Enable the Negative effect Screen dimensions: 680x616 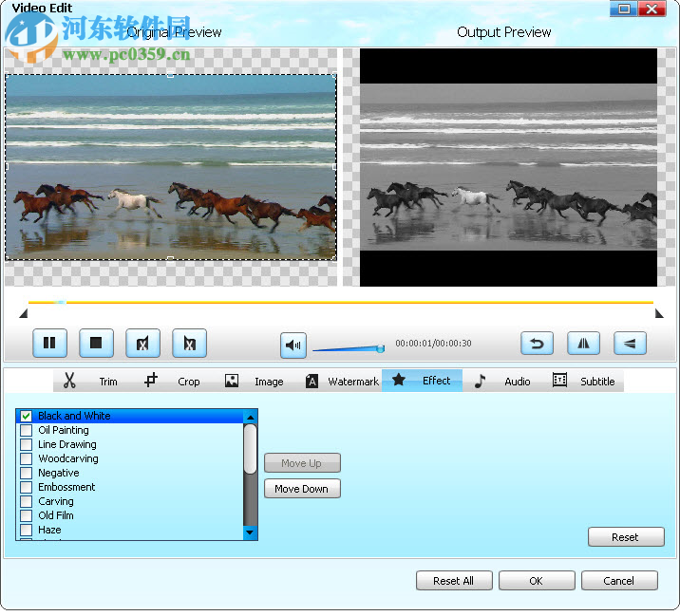[26, 473]
